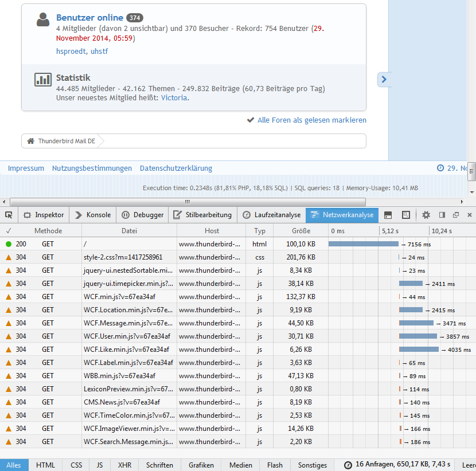
Task: Filter requests by XHR
Action: point(124,465)
